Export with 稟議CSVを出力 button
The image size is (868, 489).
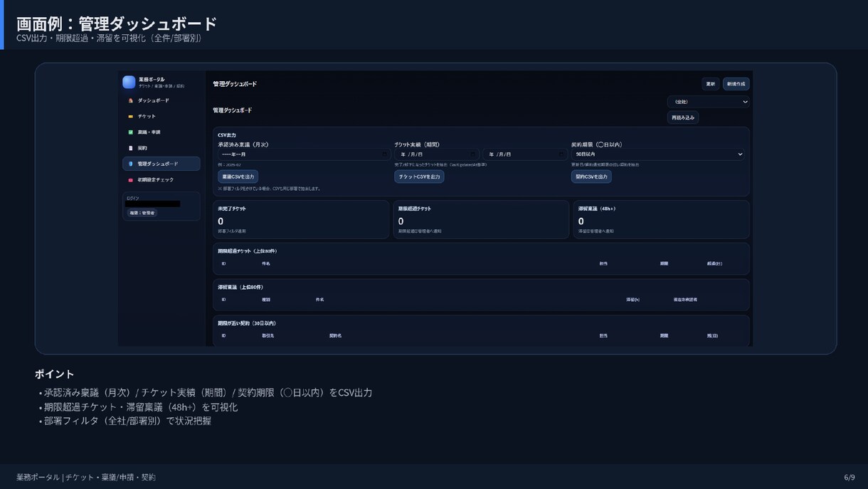238,177
